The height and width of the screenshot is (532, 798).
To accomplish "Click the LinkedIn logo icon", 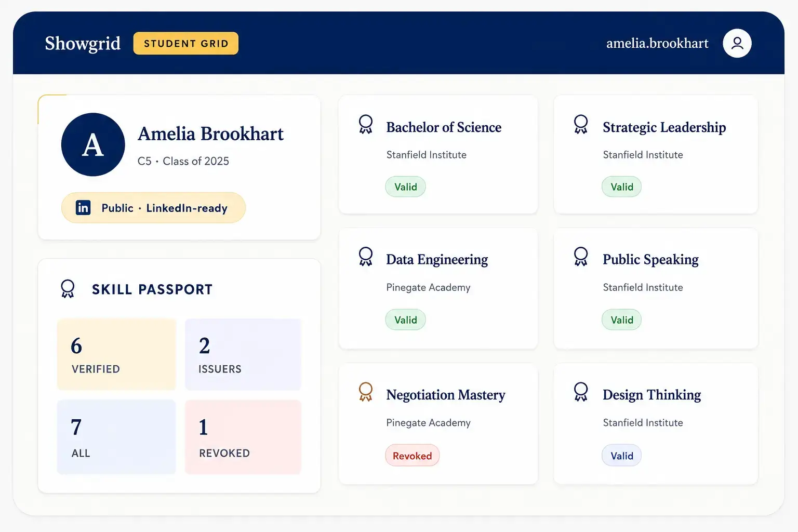I will (x=83, y=207).
